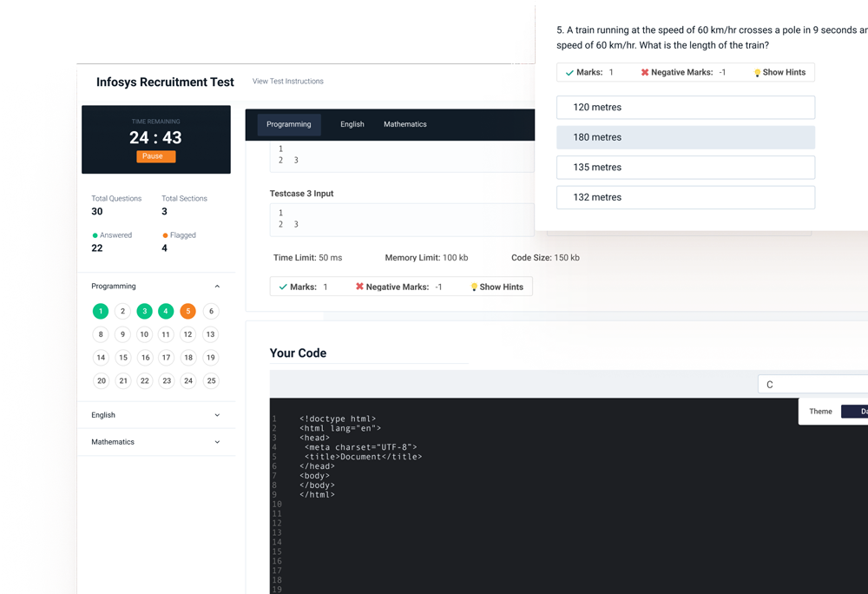Click the Total Sections value 3
Image resolution: width=868 pixels, height=594 pixels.
coord(164,212)
